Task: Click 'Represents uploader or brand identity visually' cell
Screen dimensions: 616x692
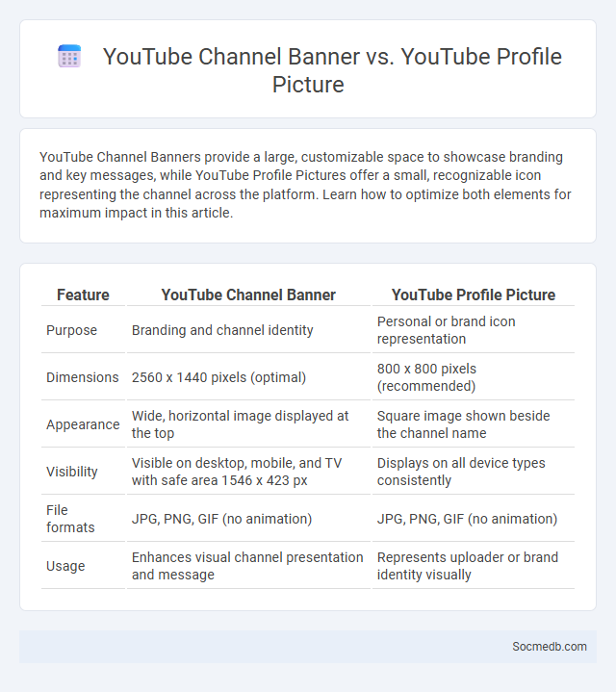Action: (473, 566)
